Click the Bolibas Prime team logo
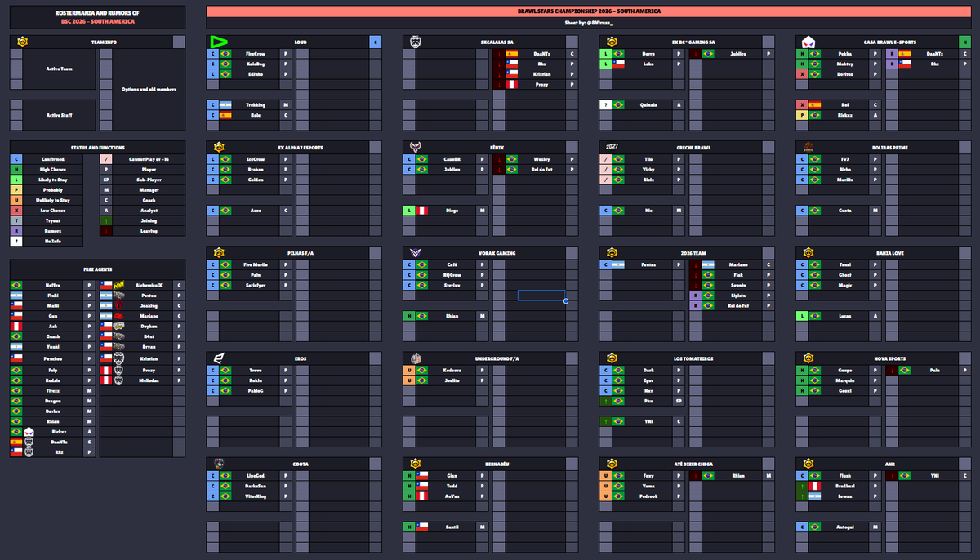The image size is (980, 560). pyautogui.click(x=808, y=147)
